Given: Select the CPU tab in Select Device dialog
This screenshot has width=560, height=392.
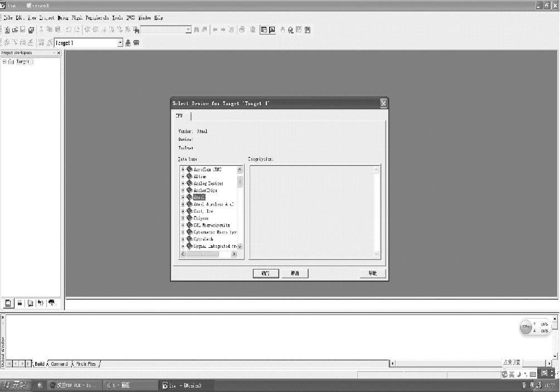Looking at the screenshot, I should tap(179, 116).
